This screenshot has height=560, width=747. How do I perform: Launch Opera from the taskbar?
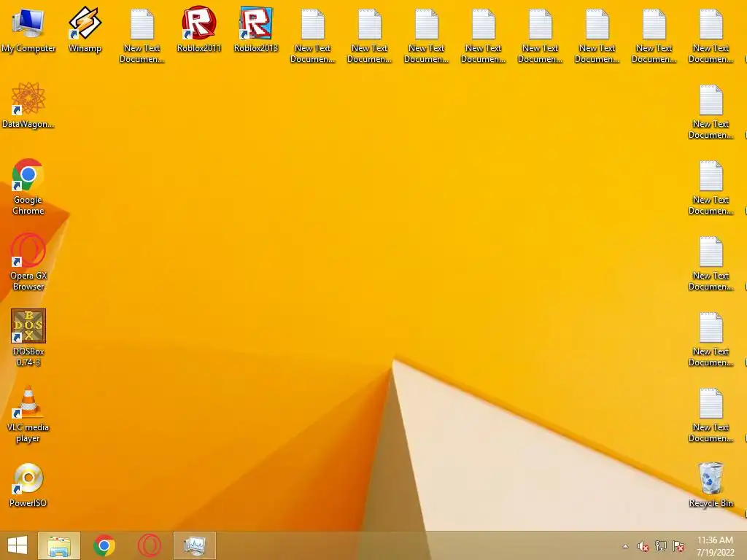(149, 545)
